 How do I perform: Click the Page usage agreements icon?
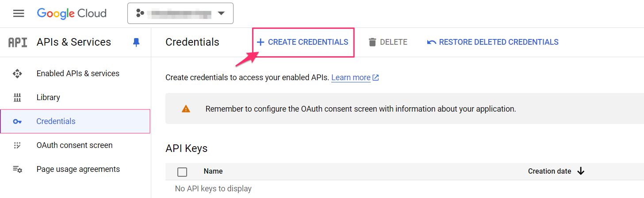[x=17, y=169]
